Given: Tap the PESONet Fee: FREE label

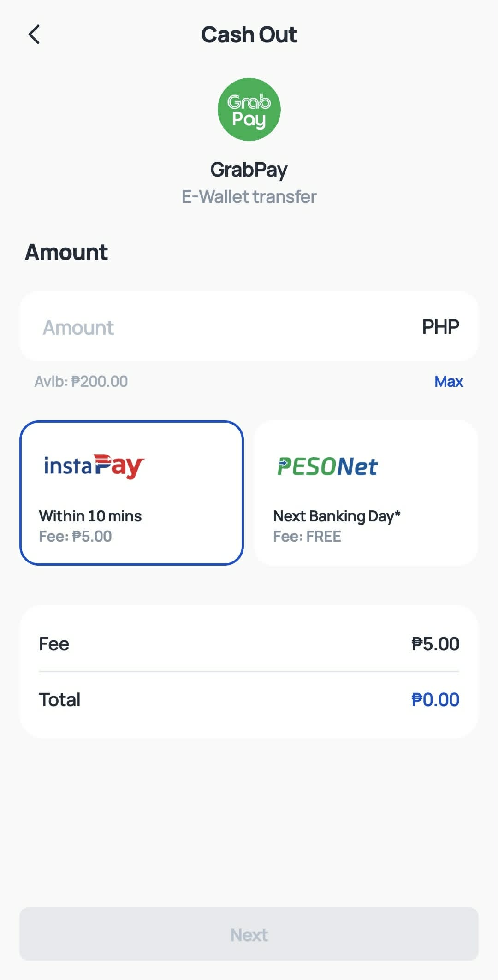Looking at the screenshot, I should coord(307,536).
